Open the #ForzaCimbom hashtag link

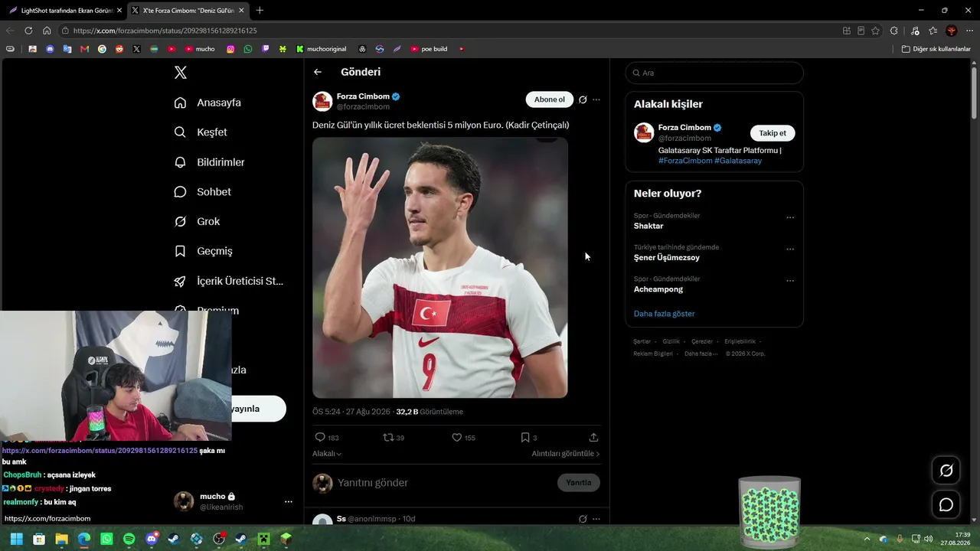pyautogui.click(x=685, y=161)
